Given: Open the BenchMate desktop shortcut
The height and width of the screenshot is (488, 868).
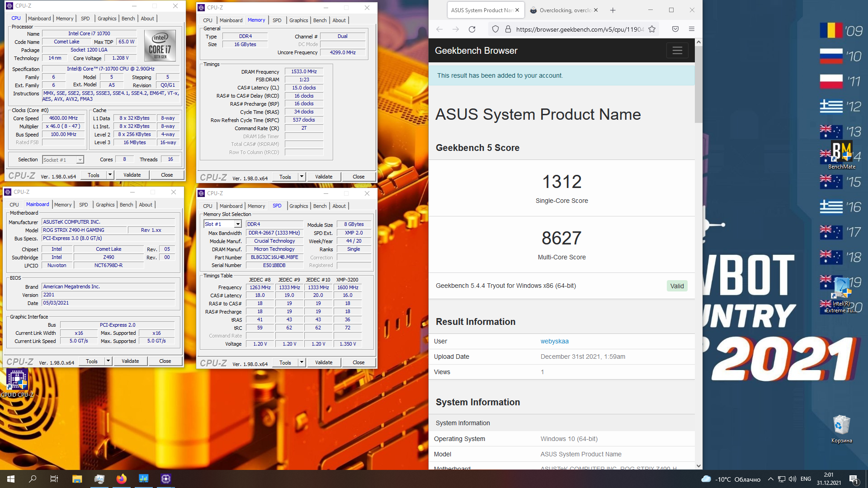Looking at the screenshot, I should pos(841,155).
